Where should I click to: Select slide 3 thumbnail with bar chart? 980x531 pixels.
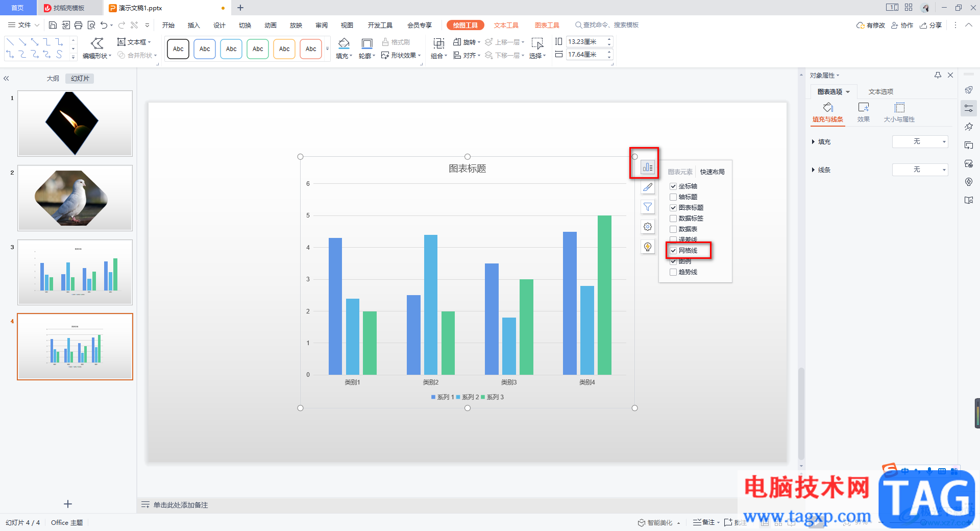[75, 272]
